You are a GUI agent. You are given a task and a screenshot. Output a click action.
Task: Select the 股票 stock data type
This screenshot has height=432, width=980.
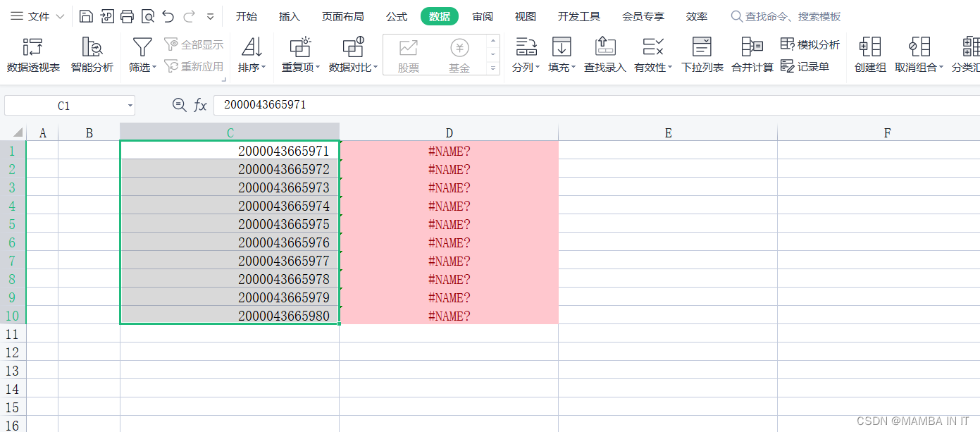point(409,56)
